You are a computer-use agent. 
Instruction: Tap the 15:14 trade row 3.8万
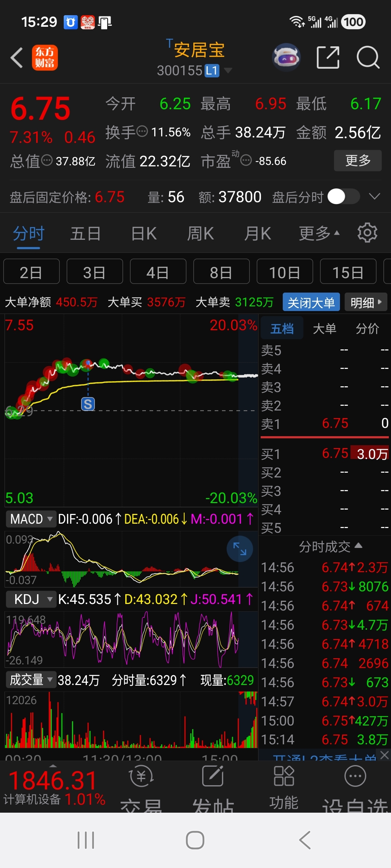pyautogui.click(x=325, y=740)
